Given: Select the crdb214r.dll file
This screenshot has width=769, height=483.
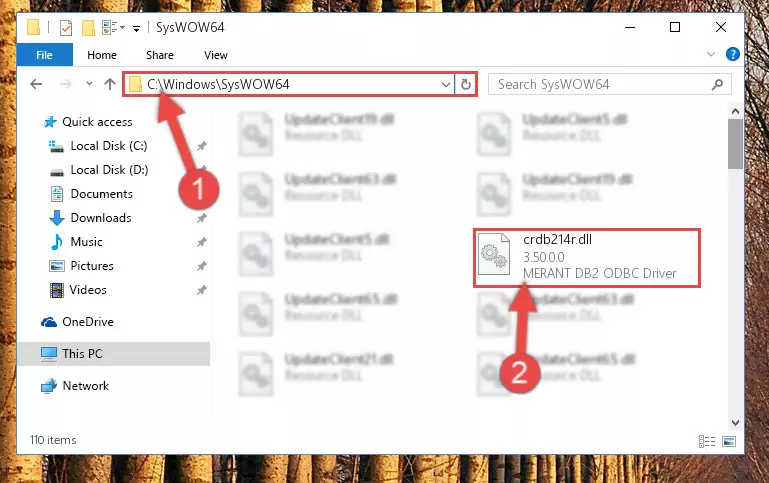Looking at the screenshot, I should click(587, 257).
